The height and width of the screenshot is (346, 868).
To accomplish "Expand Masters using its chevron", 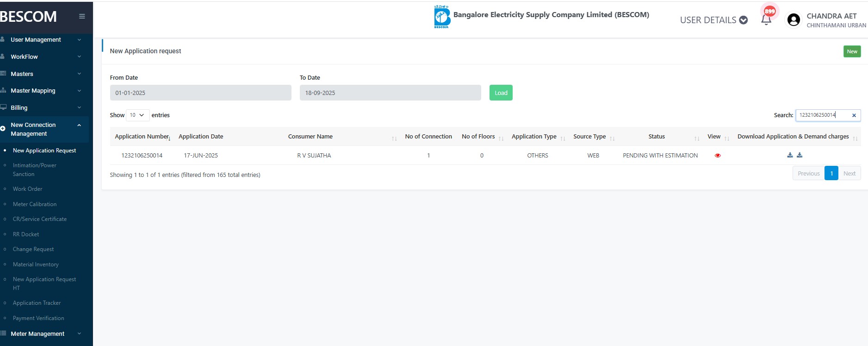I will click(79, 74).
